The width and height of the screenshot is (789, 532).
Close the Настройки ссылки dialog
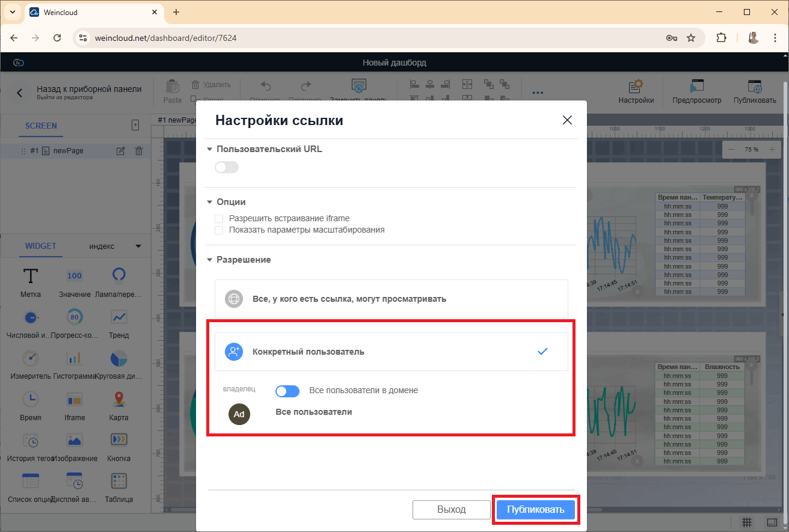[x=566, y=120]
